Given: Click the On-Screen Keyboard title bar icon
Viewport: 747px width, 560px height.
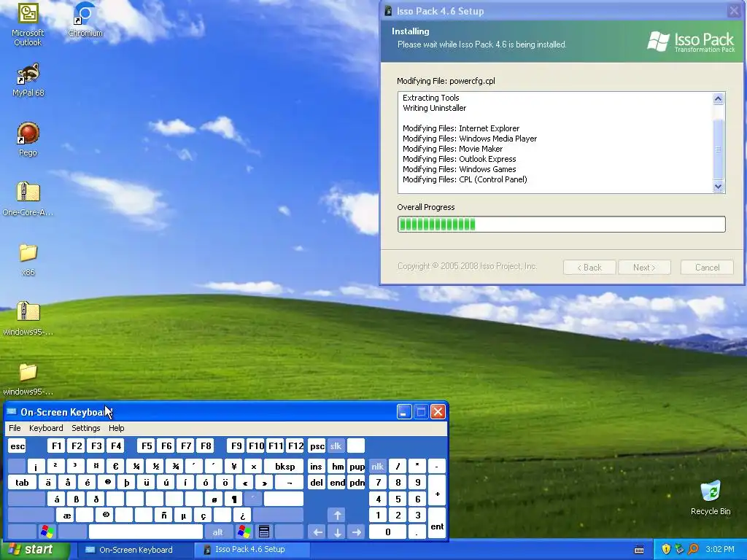Looking at the screenshot, I should [x=12, y=412].
